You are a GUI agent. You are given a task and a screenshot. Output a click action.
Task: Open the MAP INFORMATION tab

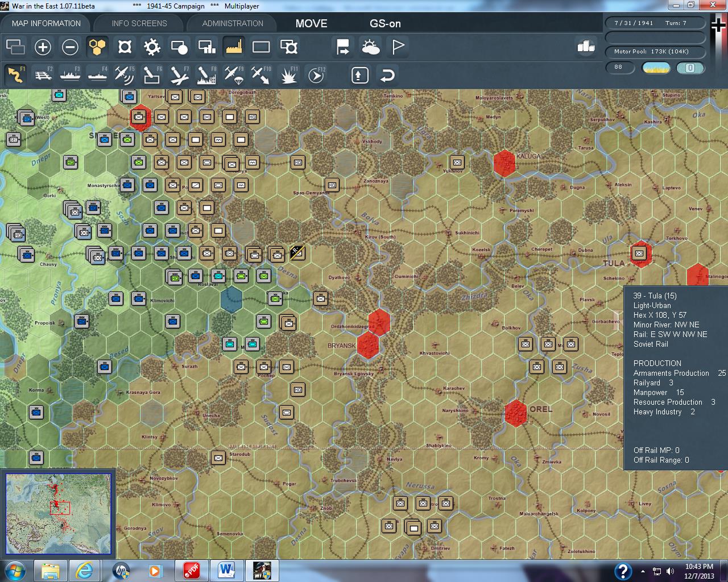46,23
